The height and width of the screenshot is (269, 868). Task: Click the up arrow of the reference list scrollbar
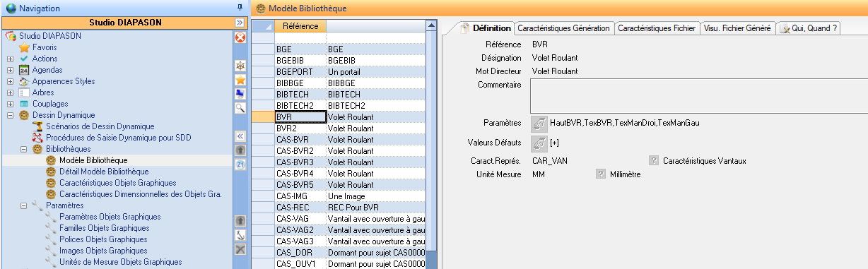coord(432,25)
